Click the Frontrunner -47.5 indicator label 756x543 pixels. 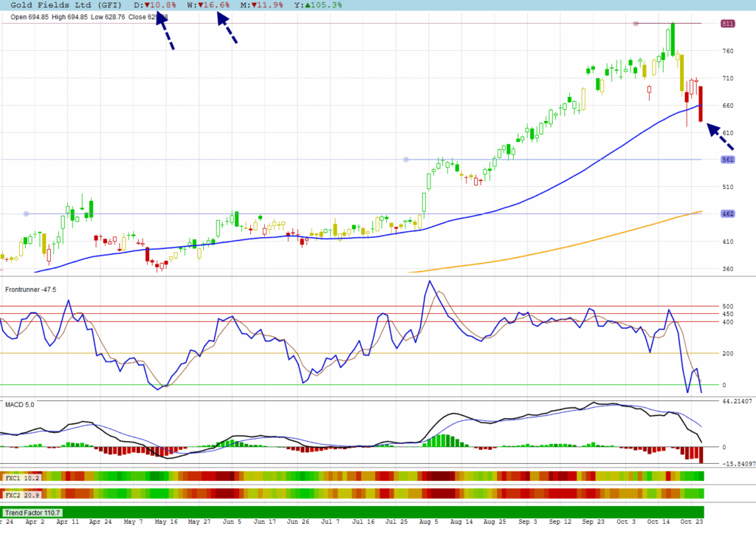pyautogui.click(x=31, y=290)
